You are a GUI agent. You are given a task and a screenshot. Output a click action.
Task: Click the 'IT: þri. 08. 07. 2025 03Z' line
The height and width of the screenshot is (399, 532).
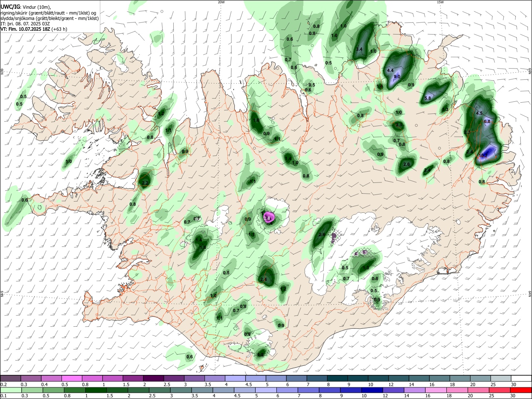pyautogui.click(x=25, y=24)
